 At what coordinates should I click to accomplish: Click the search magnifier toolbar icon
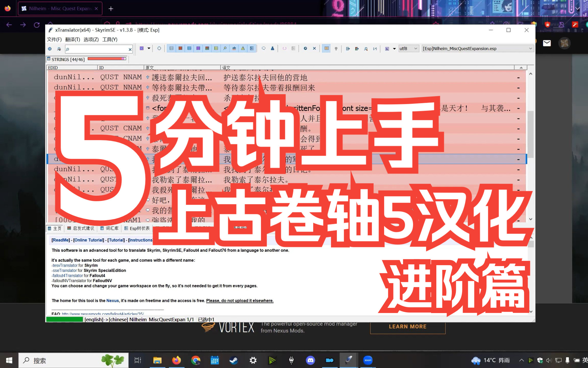pyautogui.click(x=225, y=48)
